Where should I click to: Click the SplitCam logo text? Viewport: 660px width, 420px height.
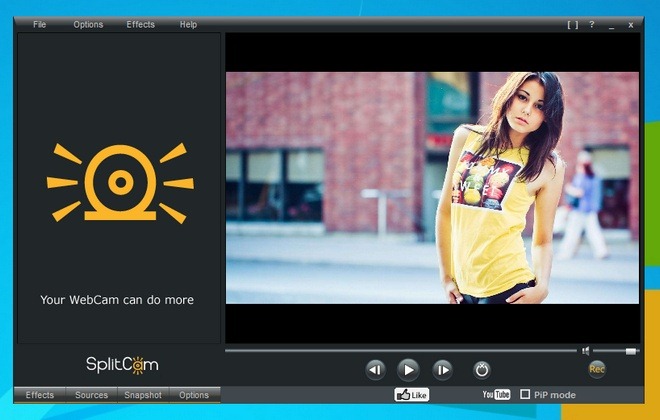122,365
